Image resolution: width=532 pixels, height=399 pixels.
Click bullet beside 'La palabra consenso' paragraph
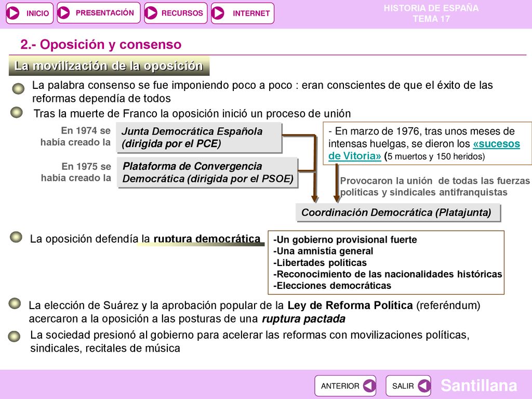pos(18,88)
